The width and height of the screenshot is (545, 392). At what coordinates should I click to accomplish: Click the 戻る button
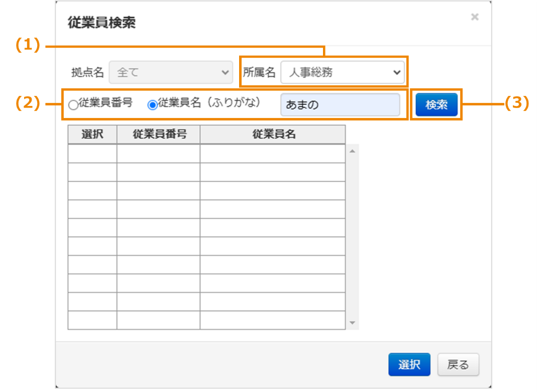458,365
